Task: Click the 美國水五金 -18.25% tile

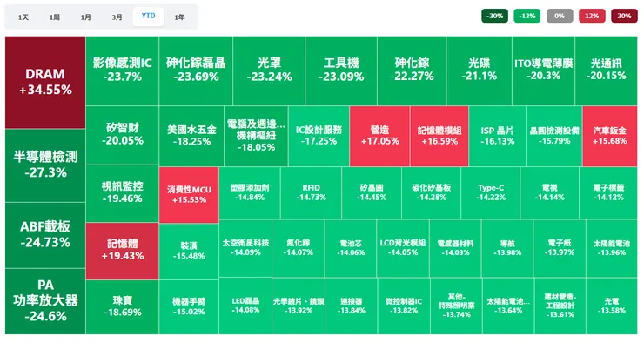Action: point(191,136)
